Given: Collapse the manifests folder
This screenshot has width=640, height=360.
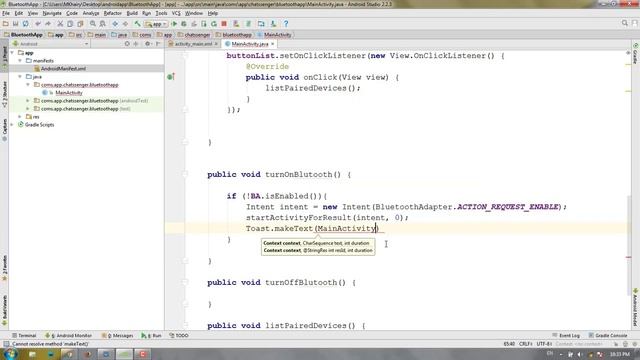Looking at the screenshot, I should pyautogui.click(x=20, y=60).
